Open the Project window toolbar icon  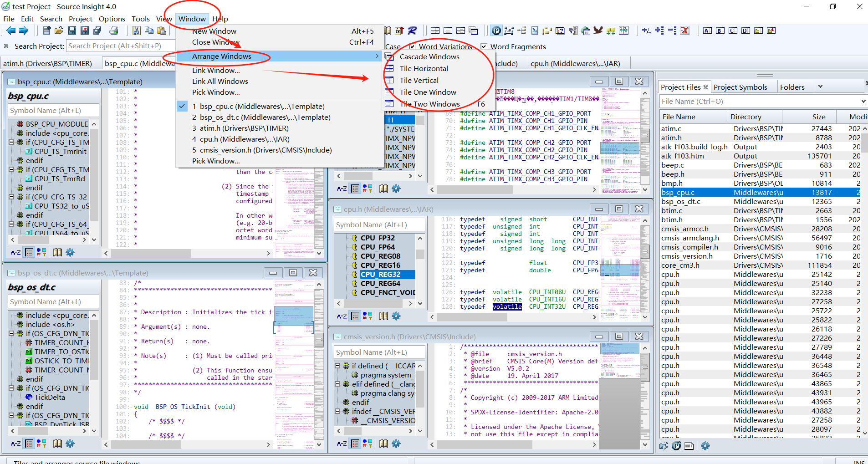tap(496, 31)
